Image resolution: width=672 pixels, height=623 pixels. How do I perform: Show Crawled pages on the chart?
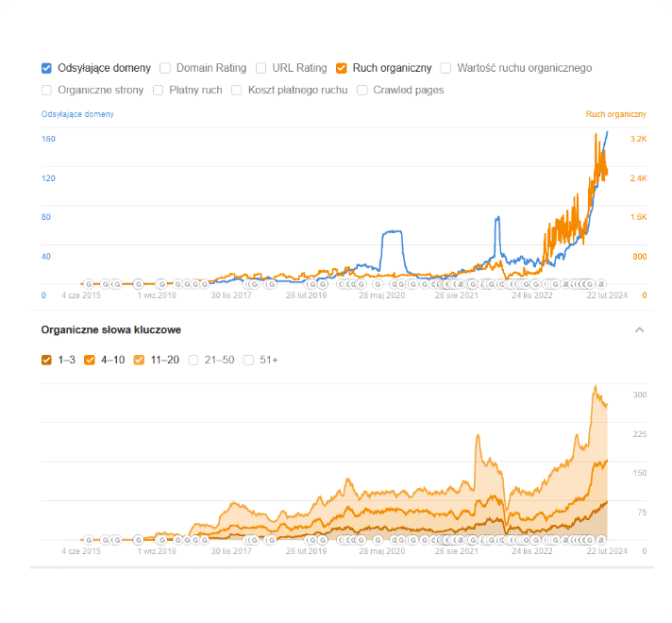pos(362,91)
